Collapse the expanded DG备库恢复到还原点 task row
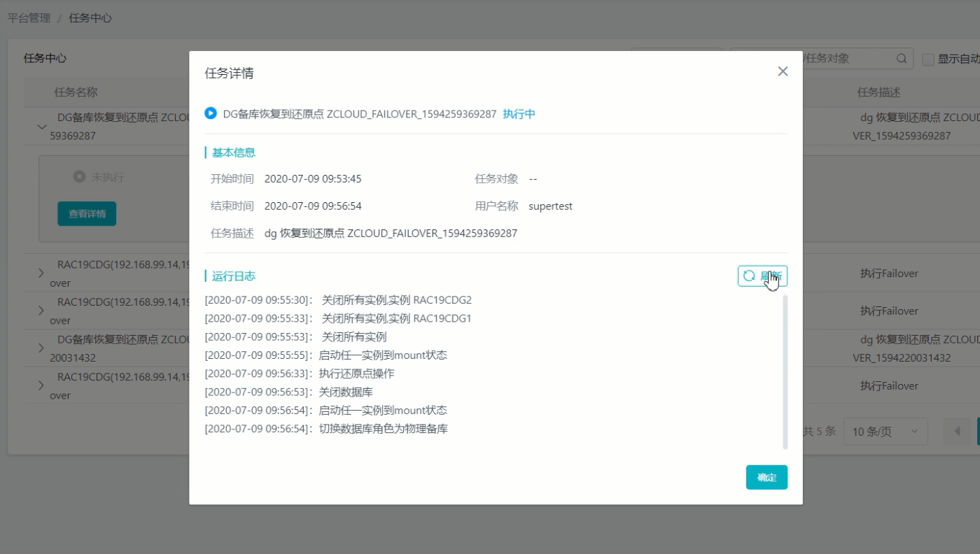Viewport: 980px width, 554px height. 41,125
